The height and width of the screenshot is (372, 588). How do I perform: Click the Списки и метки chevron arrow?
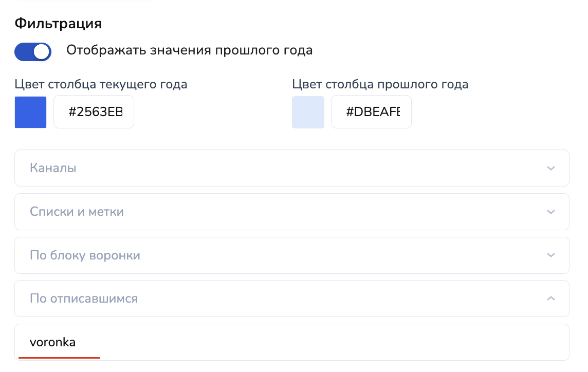[x=551, y=212]
